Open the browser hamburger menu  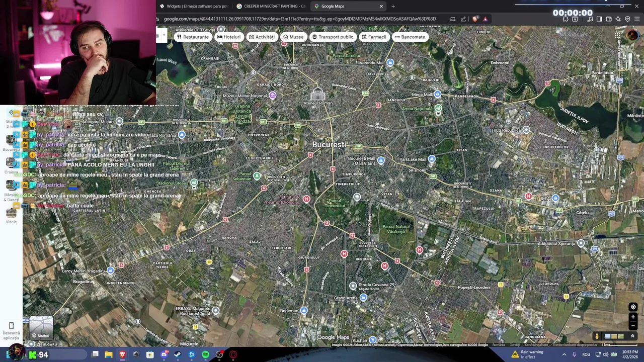[x=637, y=19]
